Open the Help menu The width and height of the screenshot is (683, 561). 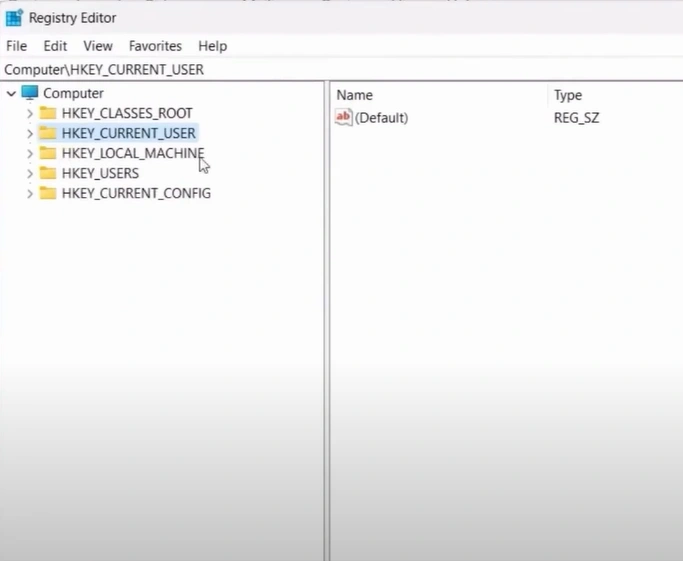[x=213, y=46]
